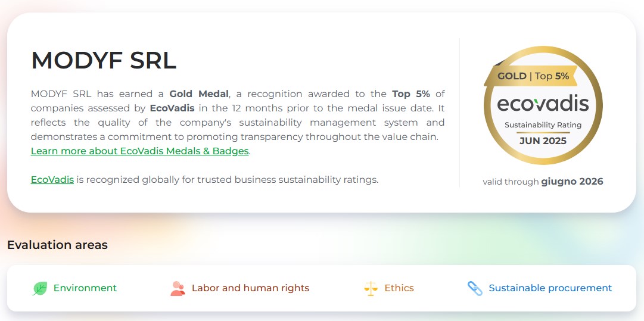Click the Ethics balance scales icon

tap(371, 288)
